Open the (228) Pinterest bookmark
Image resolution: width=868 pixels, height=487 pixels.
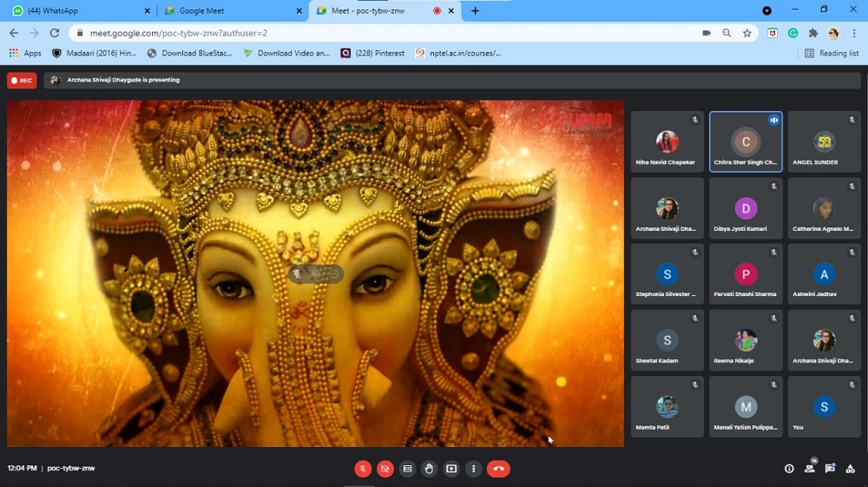(x=372, y=53)
